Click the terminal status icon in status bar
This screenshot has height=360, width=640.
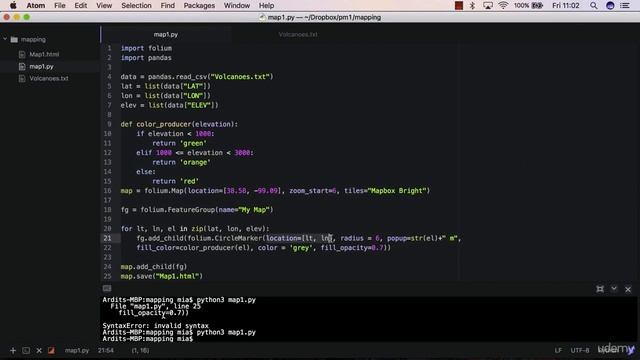[x=26, y=351]
